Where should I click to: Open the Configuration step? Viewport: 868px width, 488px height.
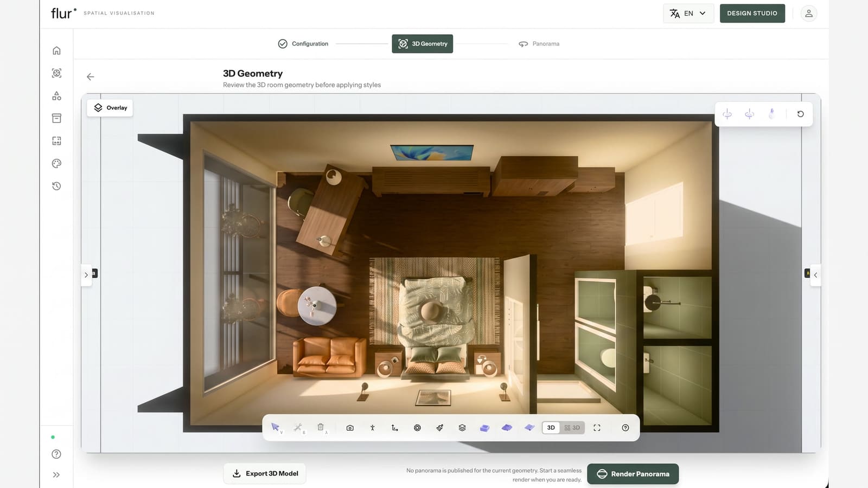pos(303,44)
